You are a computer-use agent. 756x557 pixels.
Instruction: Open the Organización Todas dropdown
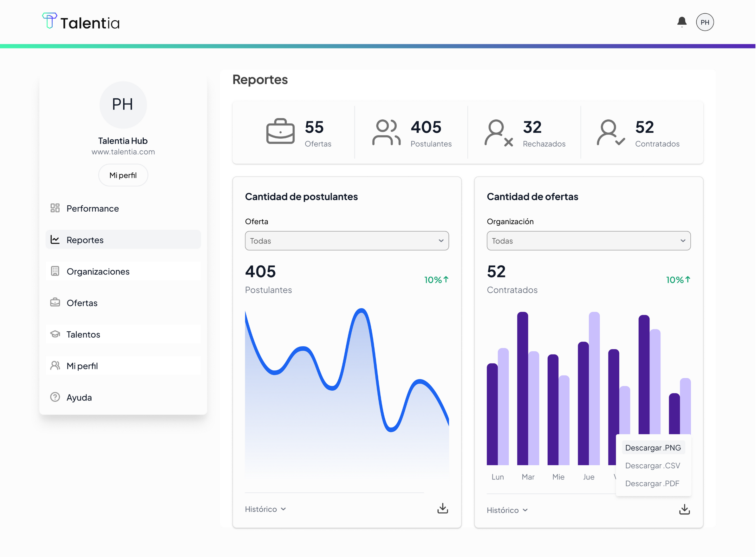(x=588, y=241)
